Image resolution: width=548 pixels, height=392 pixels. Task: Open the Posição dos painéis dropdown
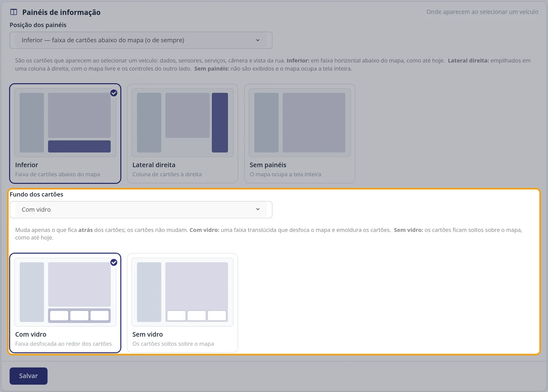[141, 40]
